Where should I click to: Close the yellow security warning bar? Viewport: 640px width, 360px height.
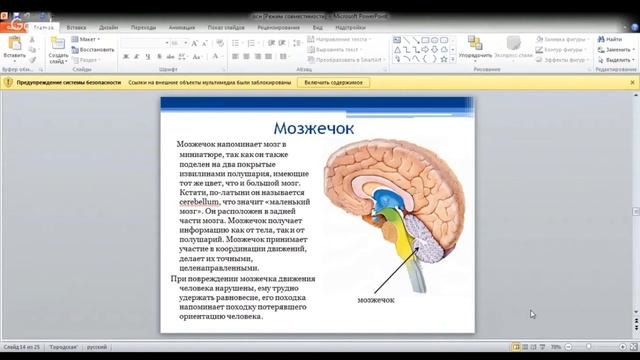coord(633,82)
